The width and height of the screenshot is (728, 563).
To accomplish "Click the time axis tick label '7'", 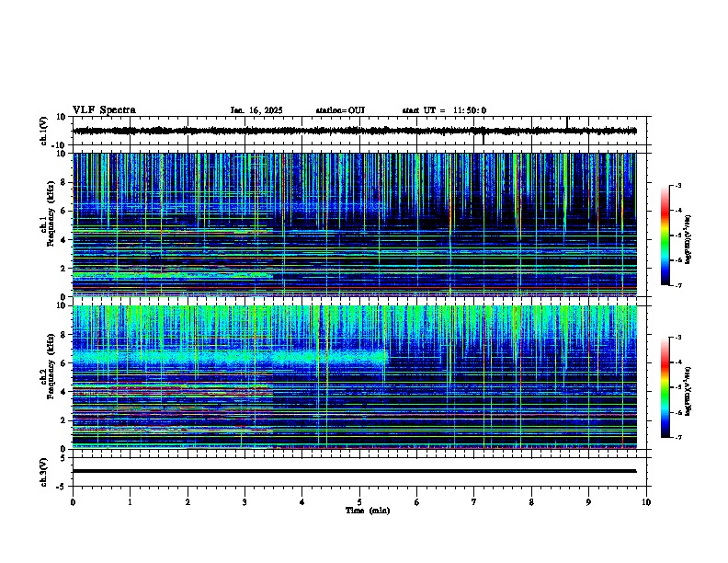I will (x=474, y=502).
